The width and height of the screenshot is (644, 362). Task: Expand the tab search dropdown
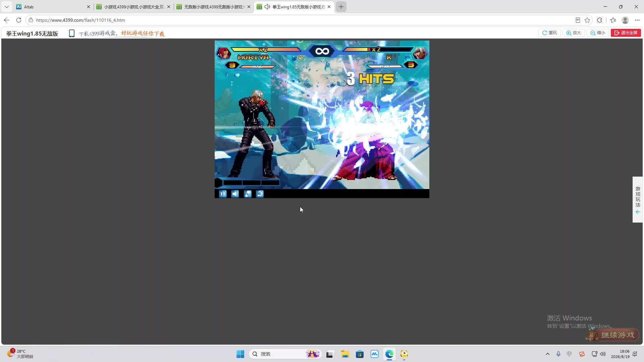coord(7,7)
